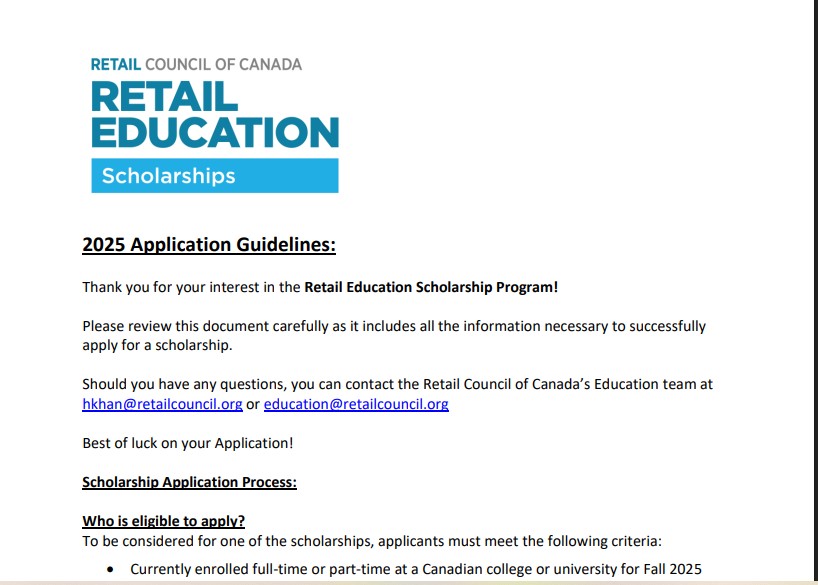Click the 'To be considered' criteria sentence

[378, 542]
